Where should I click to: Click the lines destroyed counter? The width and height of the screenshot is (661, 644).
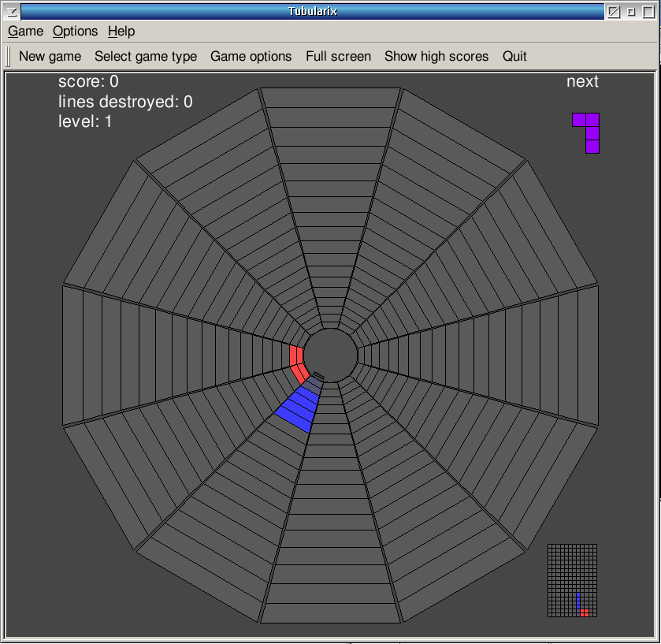tap(125, 102)
